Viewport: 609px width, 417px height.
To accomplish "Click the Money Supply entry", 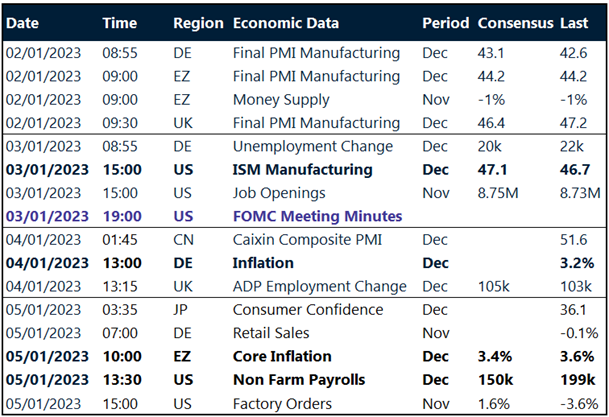I will click(x=281, y=100).
